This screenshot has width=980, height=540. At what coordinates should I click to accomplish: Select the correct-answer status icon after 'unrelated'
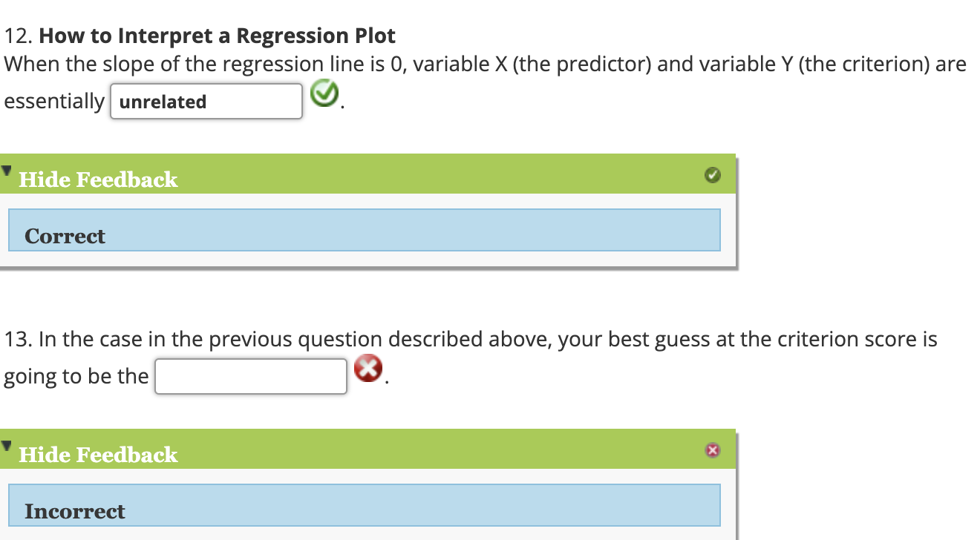(324, 92)
